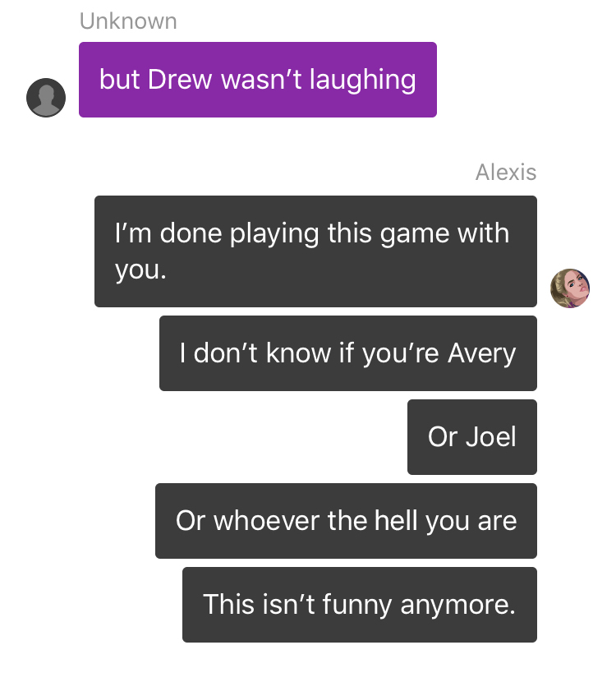The image size is (616, 682).
Task: Click the word "Joel" in the short bubble
Action: coord(491,436)
